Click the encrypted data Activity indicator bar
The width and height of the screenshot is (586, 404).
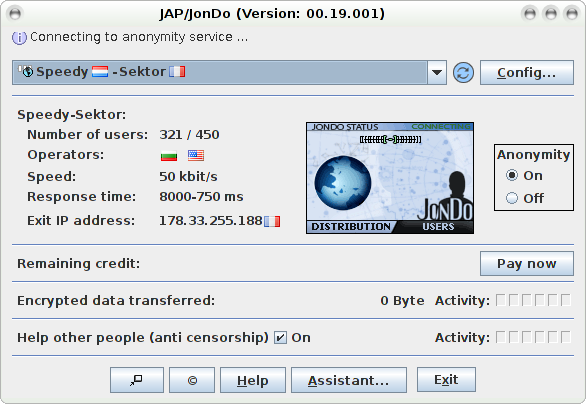(533, 300)
